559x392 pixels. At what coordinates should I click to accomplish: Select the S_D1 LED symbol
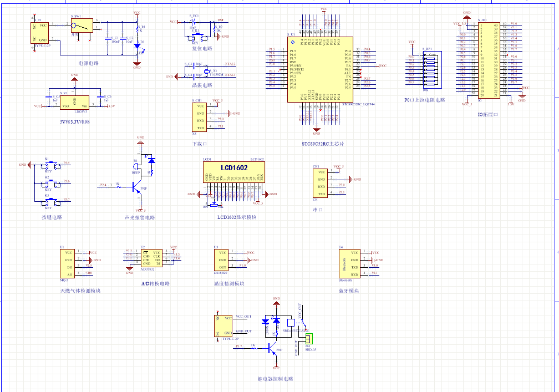pyautogui.click(x=137, y=47)
